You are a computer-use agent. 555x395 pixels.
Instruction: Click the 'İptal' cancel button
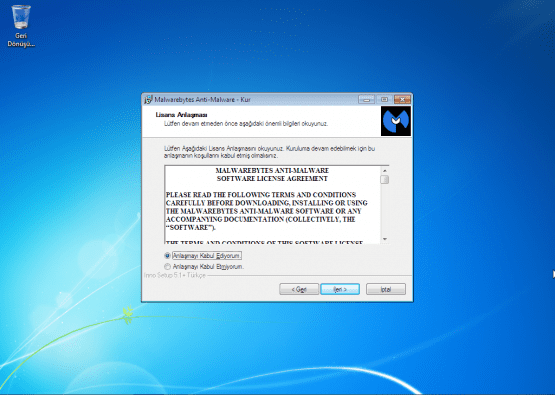point(386,289)
